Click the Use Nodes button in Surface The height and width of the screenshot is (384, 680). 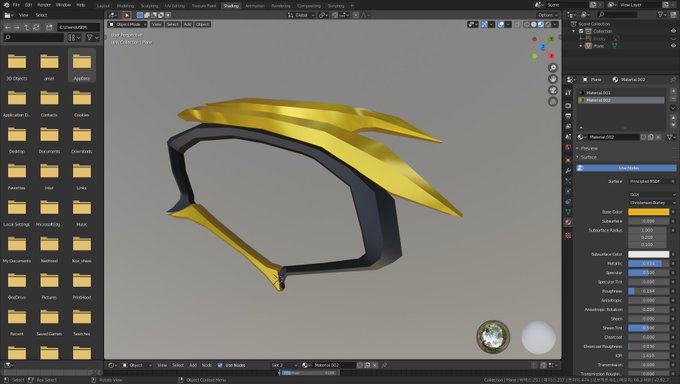tap(626, 168)
